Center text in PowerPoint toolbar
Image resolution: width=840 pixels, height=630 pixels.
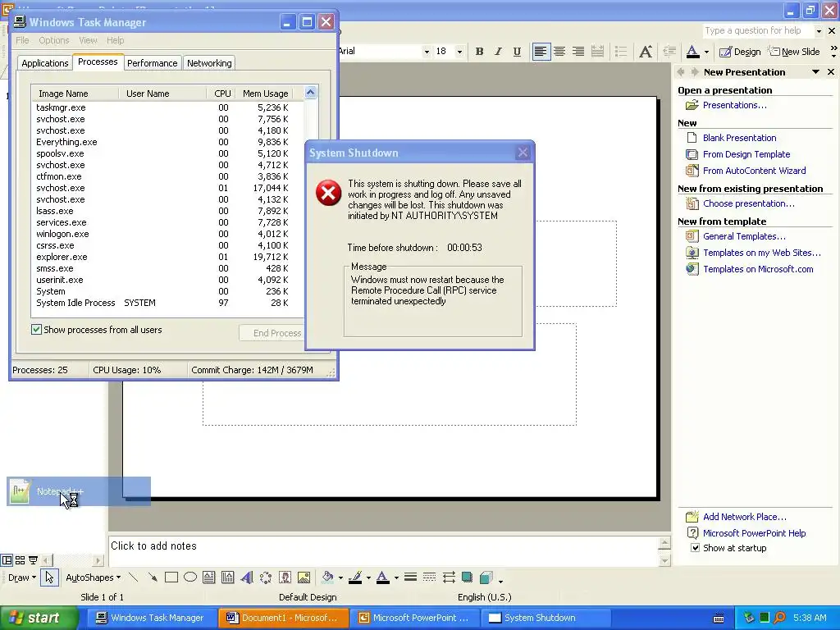[x=559, y=52]
